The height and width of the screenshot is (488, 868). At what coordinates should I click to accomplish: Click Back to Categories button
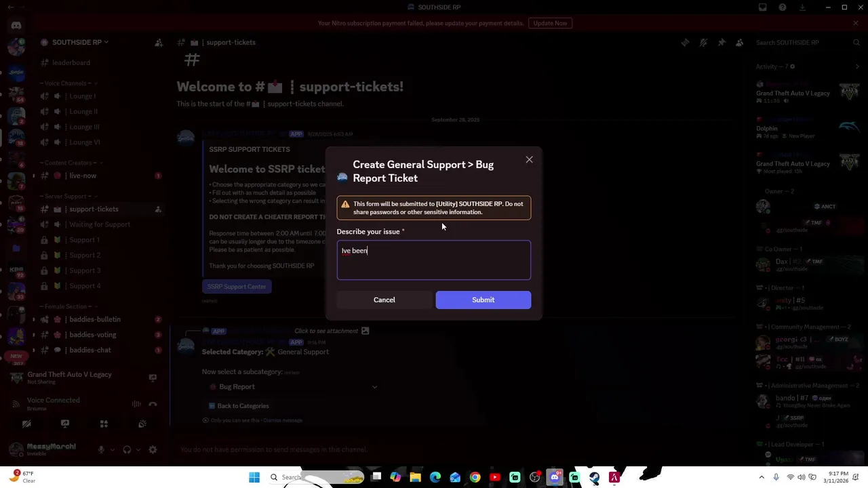(239, 406)
